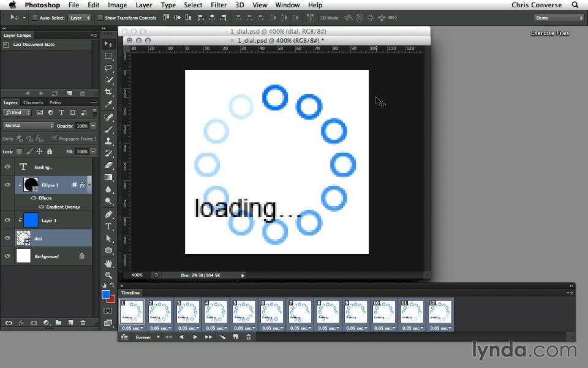Viewport: 588px width, 368px height.
Task: Switch to the Channels tab
Action: (x=33, y=102)
